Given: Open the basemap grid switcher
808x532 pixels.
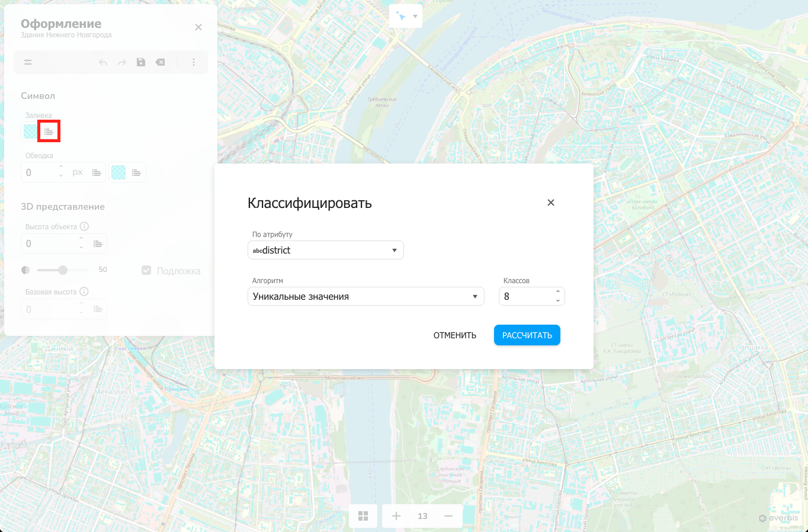Looking at the screenshot, I should click(x=363, y=516).
